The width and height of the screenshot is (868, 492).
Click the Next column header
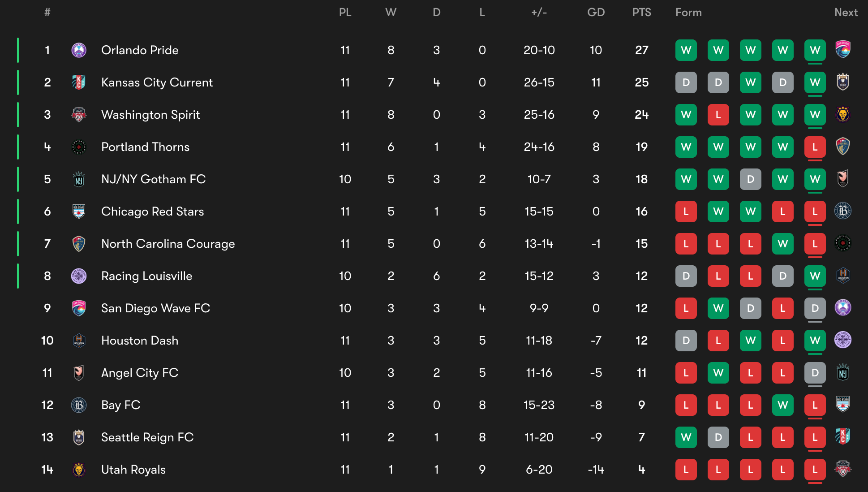846,13
